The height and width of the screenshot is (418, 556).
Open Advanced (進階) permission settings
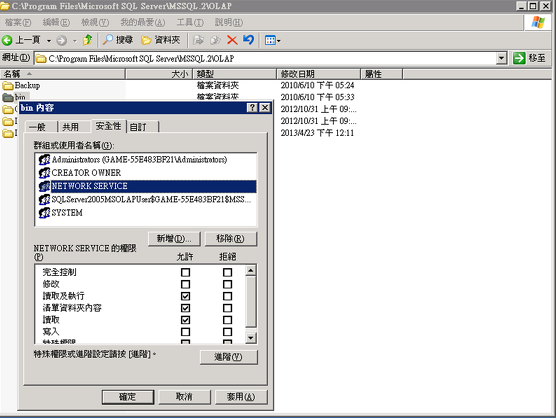[229, 357]
